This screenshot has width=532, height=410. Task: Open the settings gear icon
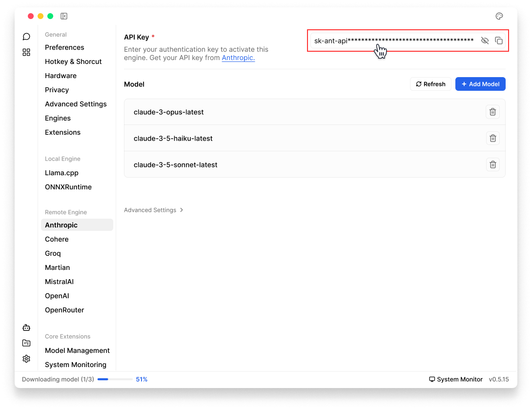pyautogui.click(x=26, y=359)
